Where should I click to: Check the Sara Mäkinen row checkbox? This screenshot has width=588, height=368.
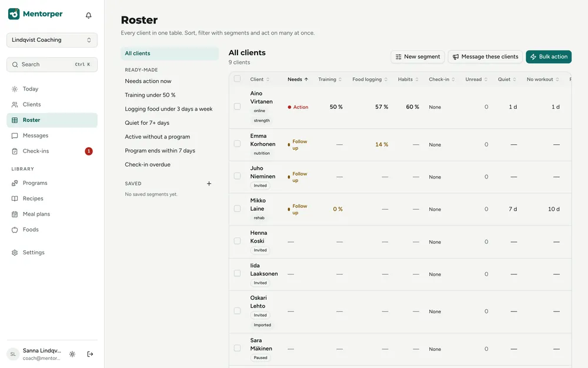pyautogui.click(x=237, y=348)
